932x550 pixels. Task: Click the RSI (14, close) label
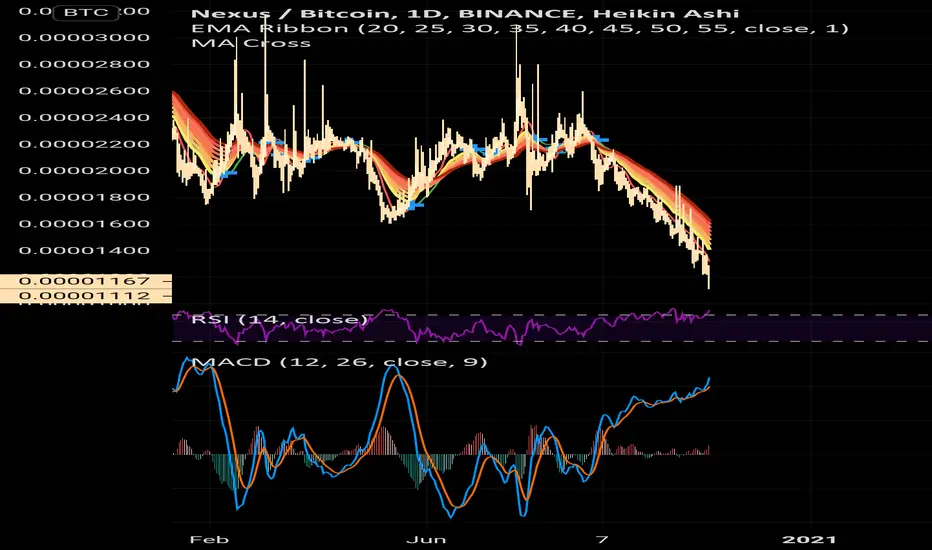pyautogui.click(x=280, y=319)
